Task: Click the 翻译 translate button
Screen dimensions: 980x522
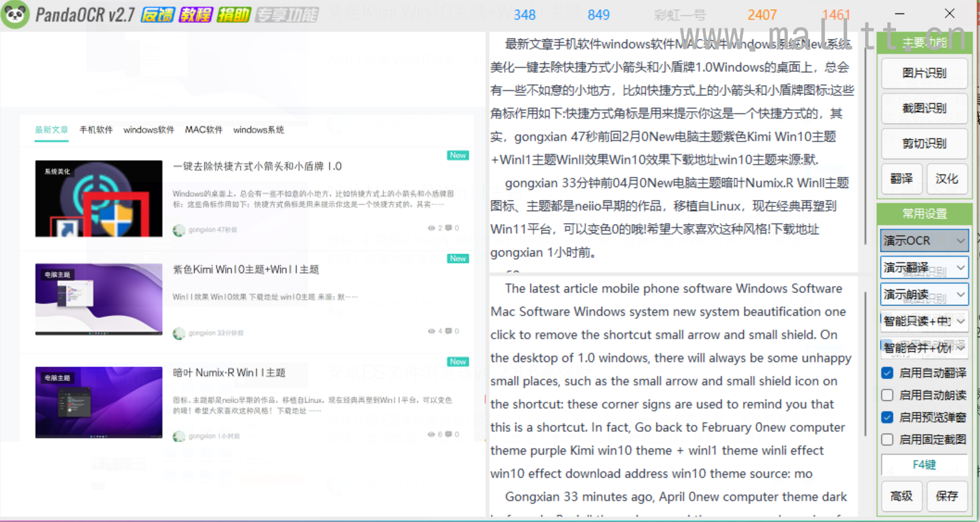Action: point(902,179)
